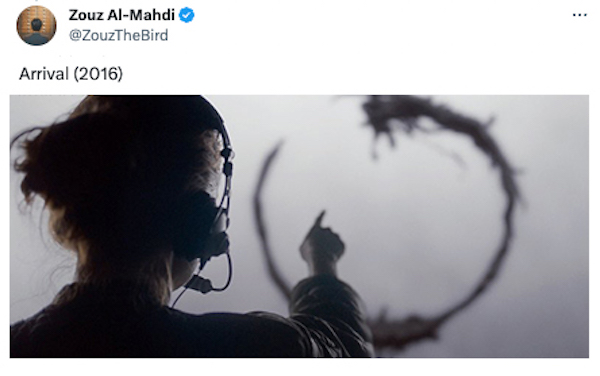The height and width of the screenshot is (376, 600).
Task: Open Zouz Al-Mahdi's round profile avatar
Action: (x=36, y=26)
